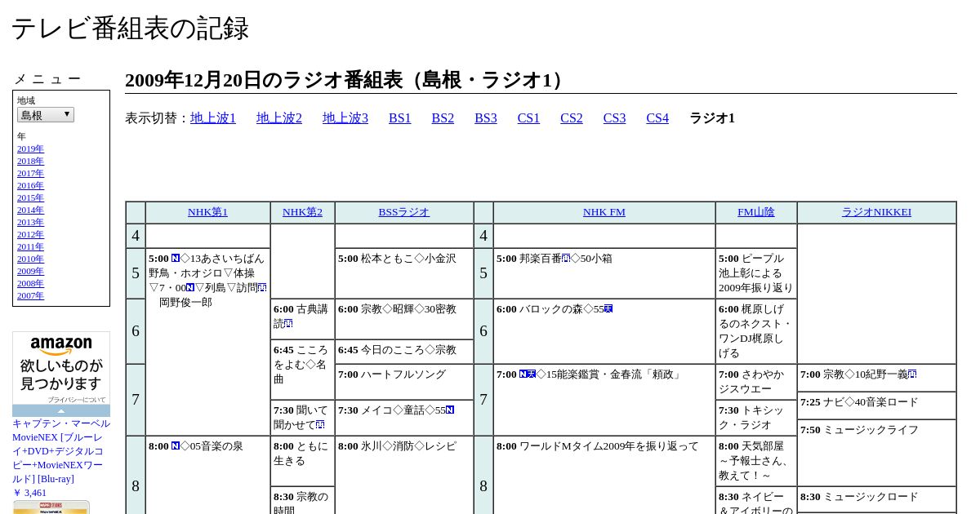980x514 pixels.
Task: Open the FM山陰 station header link
Action: pyautogui.click(x=756, y=212)
